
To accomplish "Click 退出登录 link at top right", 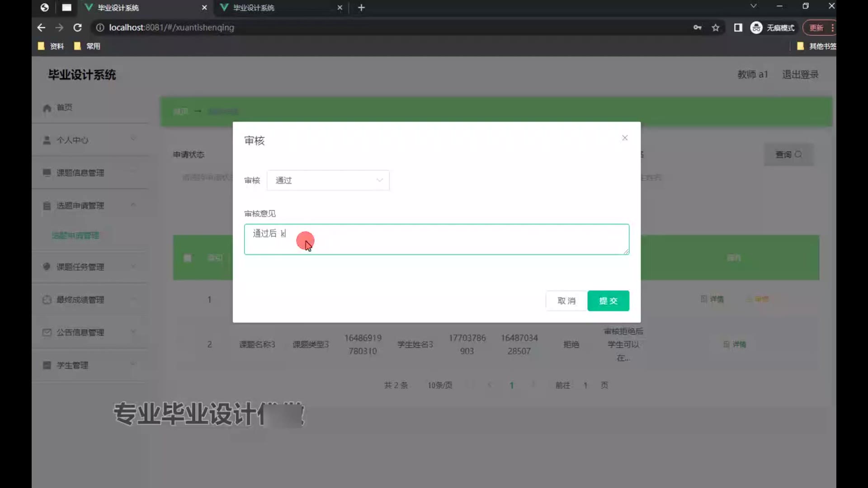I will [x=800, y=75].
